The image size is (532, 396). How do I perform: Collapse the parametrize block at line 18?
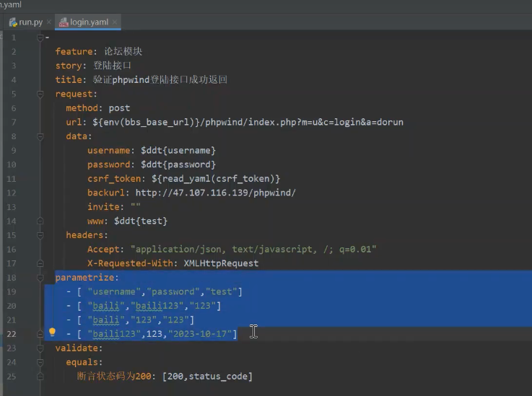point(40,278)
